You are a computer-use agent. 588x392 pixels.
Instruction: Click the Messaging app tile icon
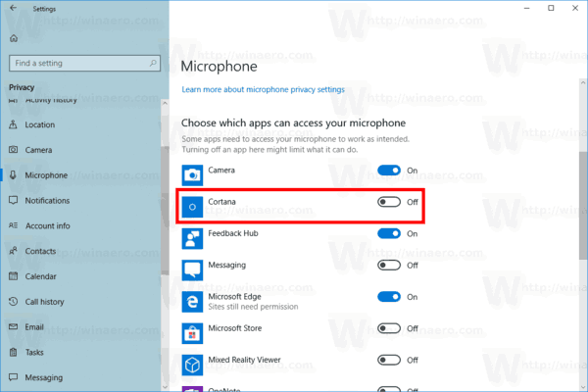point(192,270)
